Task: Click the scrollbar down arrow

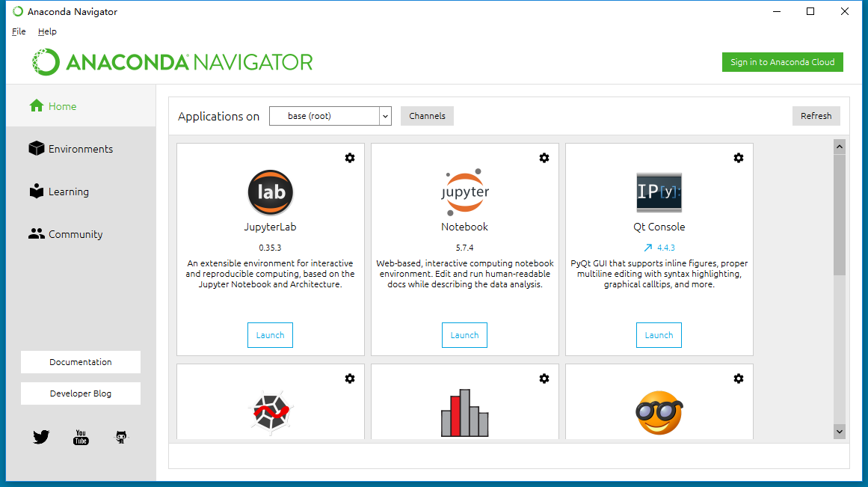Action: pyautogui.click(x=839, y=431)
